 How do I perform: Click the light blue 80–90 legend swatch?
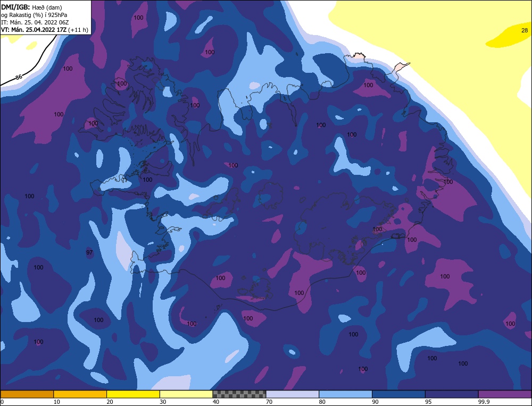tap(345, 394)
